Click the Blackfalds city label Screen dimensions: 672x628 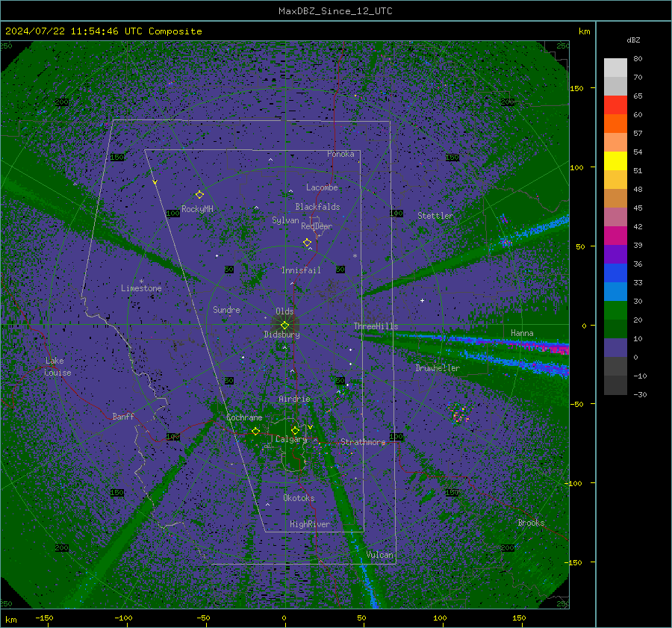tap(317, 207)
